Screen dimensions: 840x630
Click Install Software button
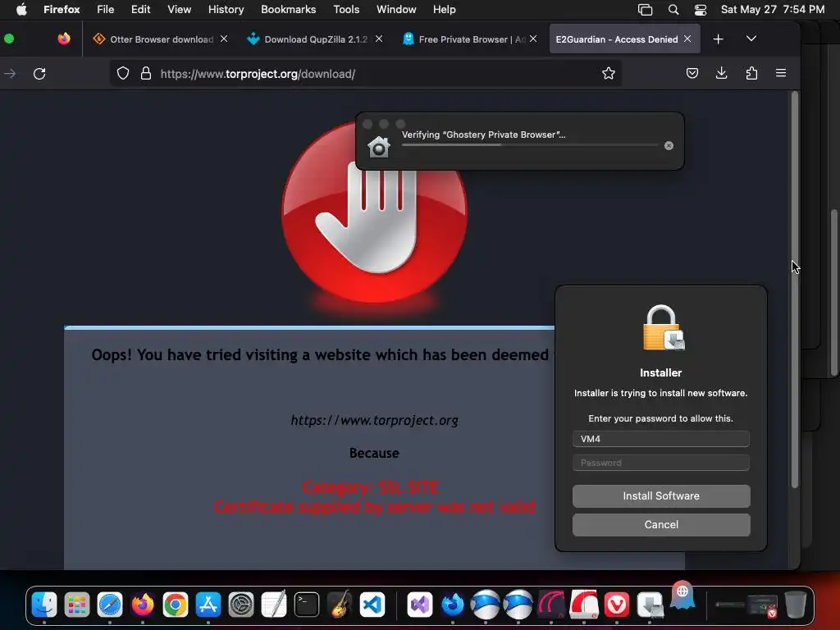click(x=661, y=496)
